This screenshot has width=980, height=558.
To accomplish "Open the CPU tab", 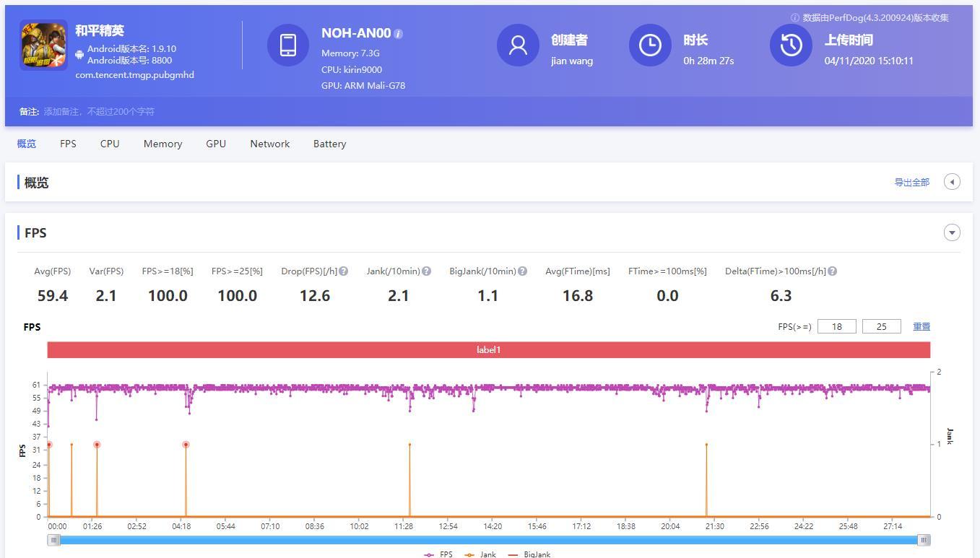I will coord(110,144).
